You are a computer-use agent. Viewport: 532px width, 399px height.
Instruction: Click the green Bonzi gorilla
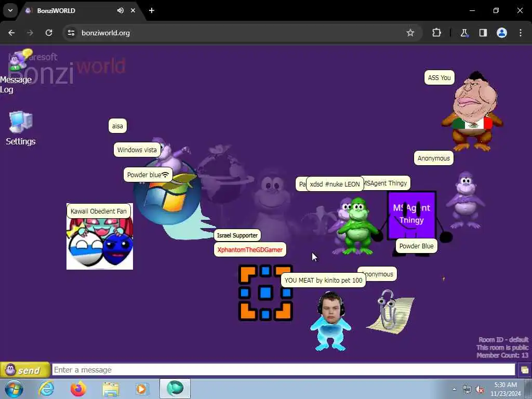pos(358,227)
